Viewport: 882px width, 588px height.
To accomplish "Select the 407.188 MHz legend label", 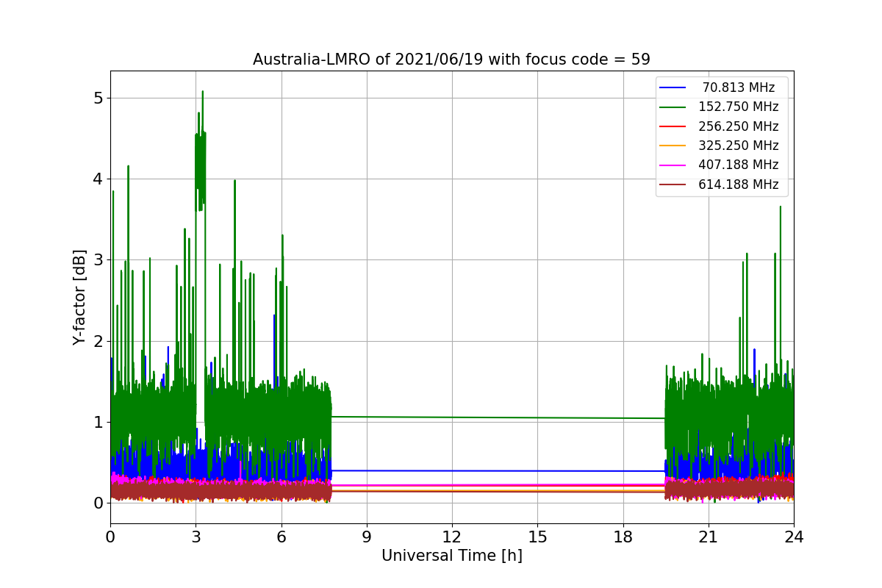I will tap(739, 165).
